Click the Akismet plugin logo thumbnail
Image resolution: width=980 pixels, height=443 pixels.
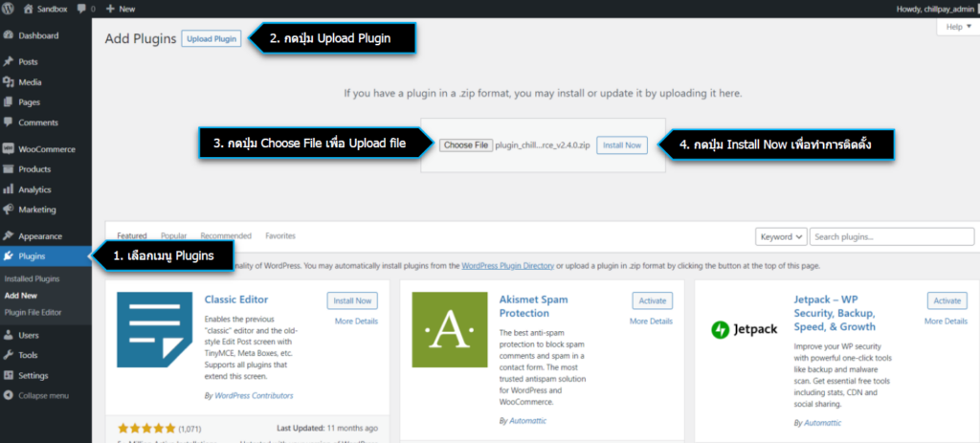point(450,329)
